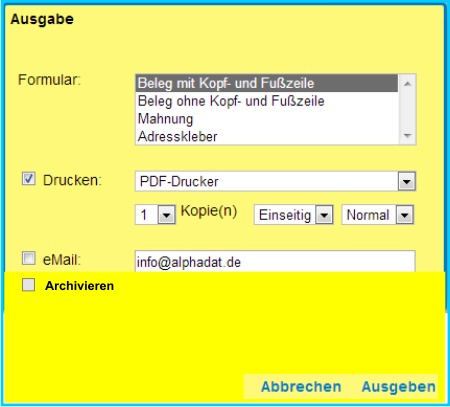This screenshot has width=450, height=407.
Task: Click the Archivieren label text
Action: tap(79, 286)
